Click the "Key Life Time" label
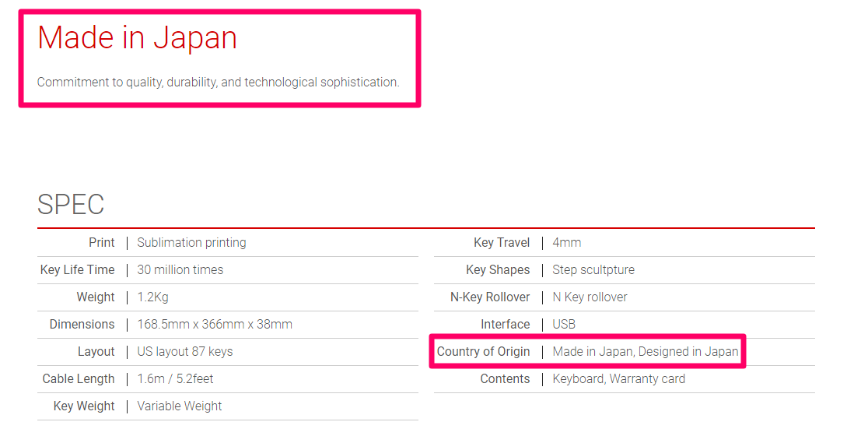The image size is (868, 436). [x=77, y=270]
